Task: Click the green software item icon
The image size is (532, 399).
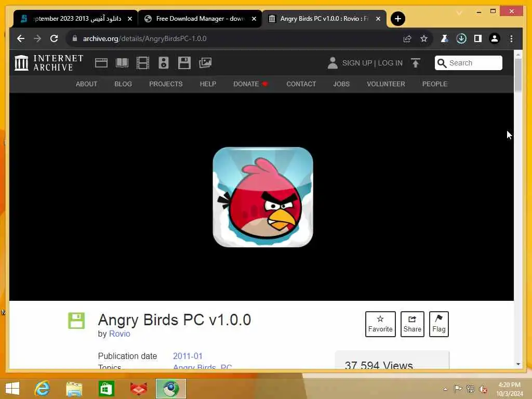Action: (x=76, y=321)
